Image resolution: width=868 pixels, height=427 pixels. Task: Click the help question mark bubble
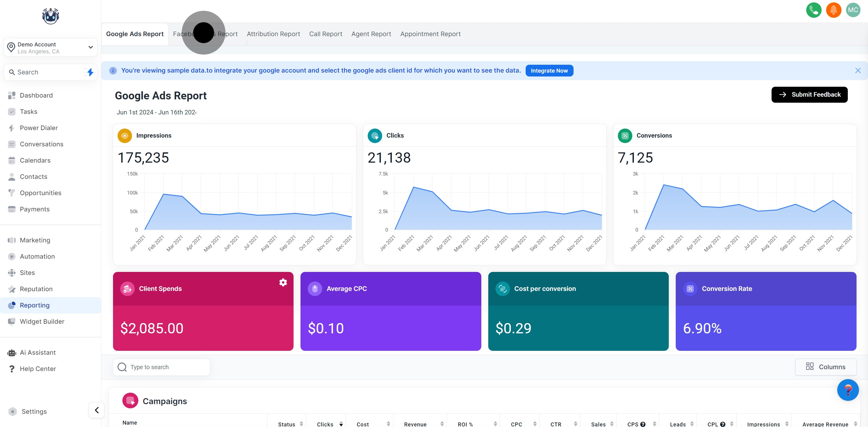pyautogui.click(x=848, y=390)
